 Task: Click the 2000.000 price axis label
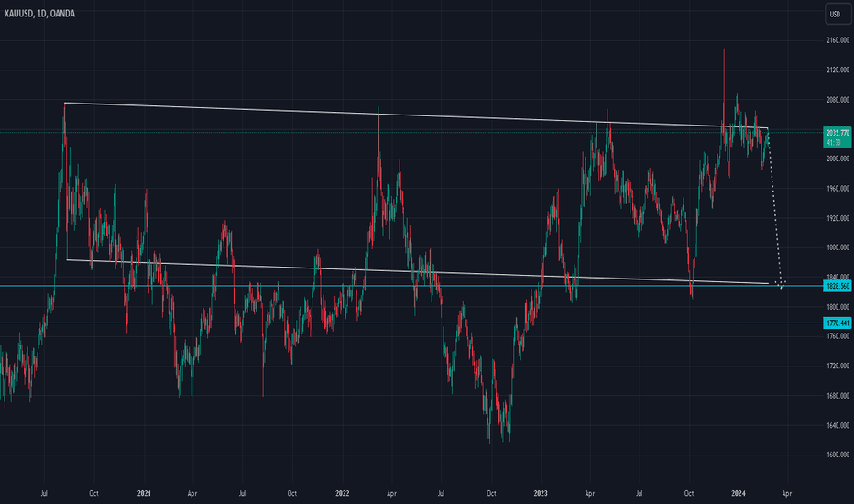838,159
